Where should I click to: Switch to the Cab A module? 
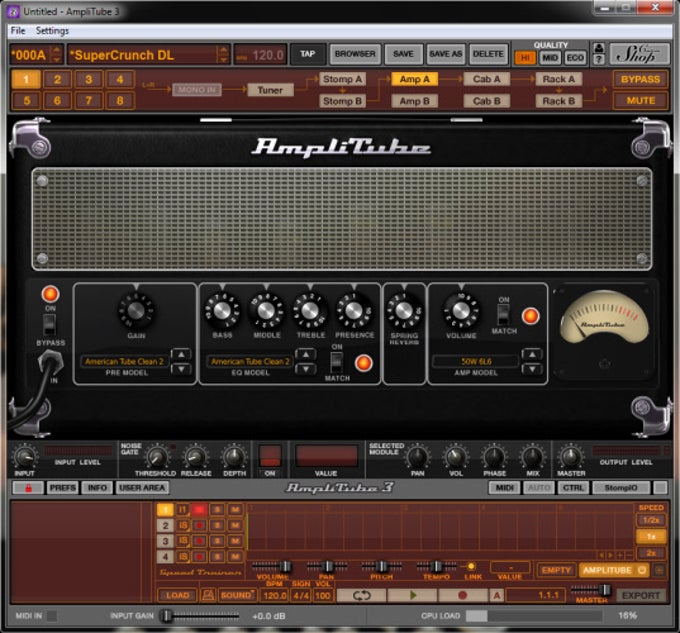[486, 79]
